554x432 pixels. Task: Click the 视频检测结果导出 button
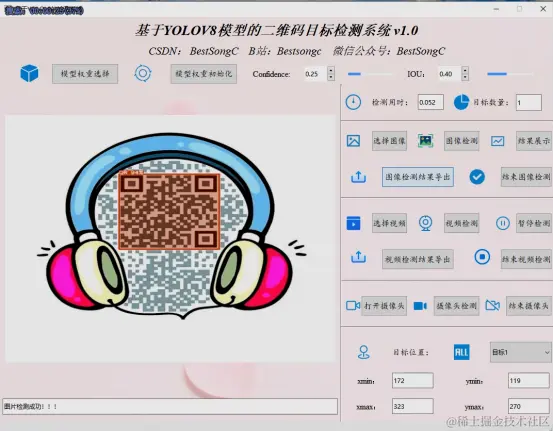418,259
